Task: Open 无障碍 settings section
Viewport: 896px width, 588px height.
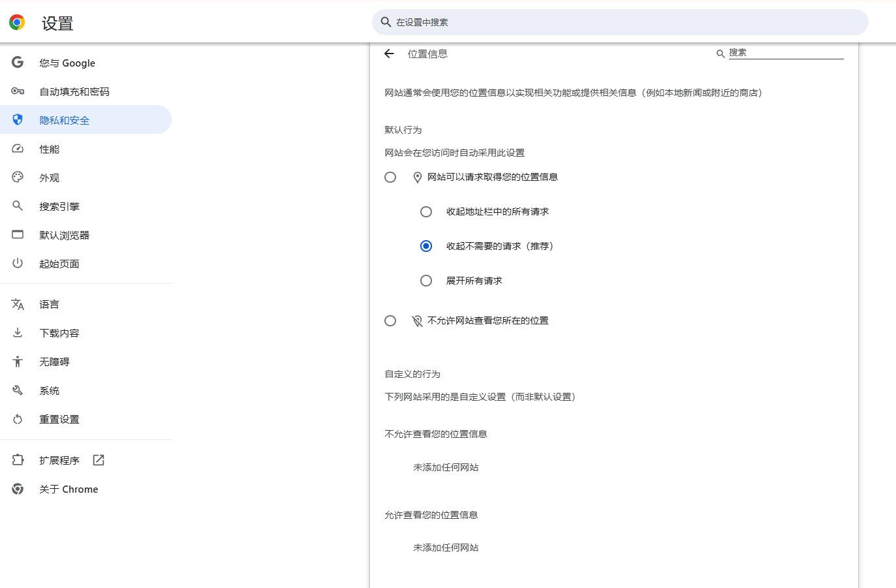Action: [x=85, y=362]
